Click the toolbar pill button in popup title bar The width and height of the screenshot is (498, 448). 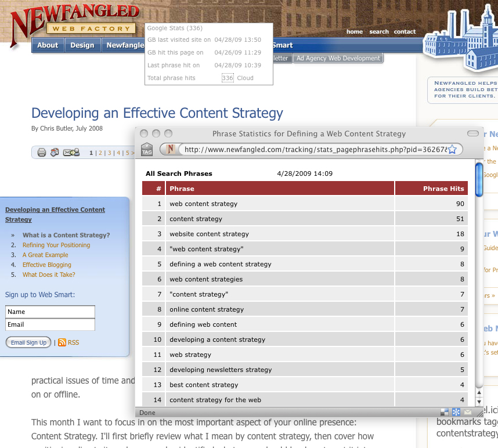pos(473,133)
